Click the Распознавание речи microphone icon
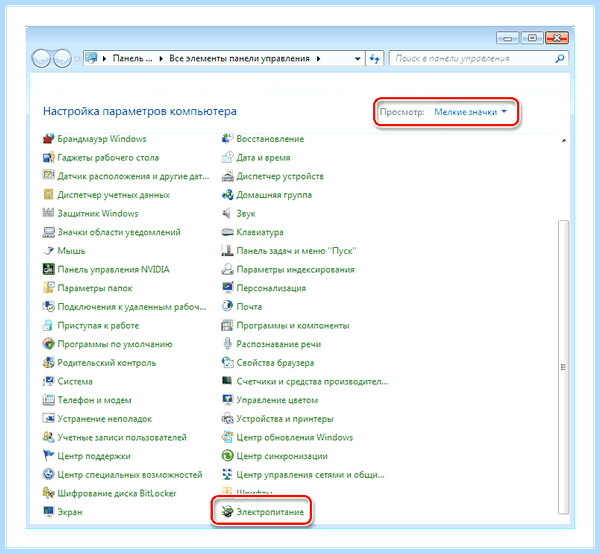 pyautogui.click(x=227, y=344)
